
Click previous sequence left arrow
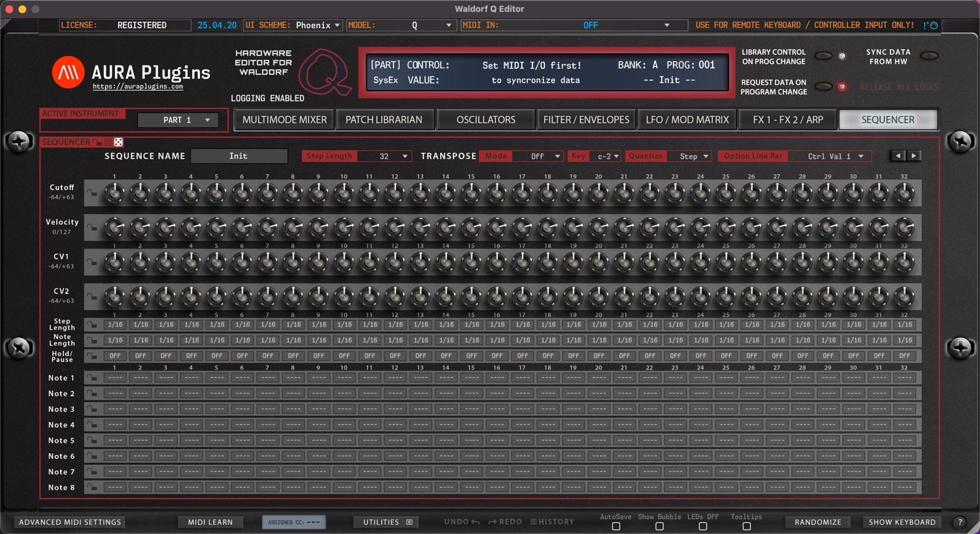[x=898, y=155]
